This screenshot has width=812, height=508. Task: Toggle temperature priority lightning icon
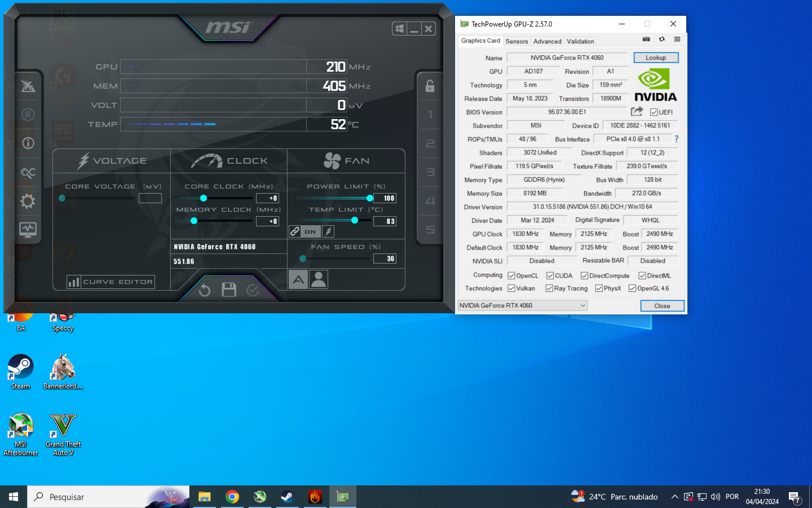[328, 231]
